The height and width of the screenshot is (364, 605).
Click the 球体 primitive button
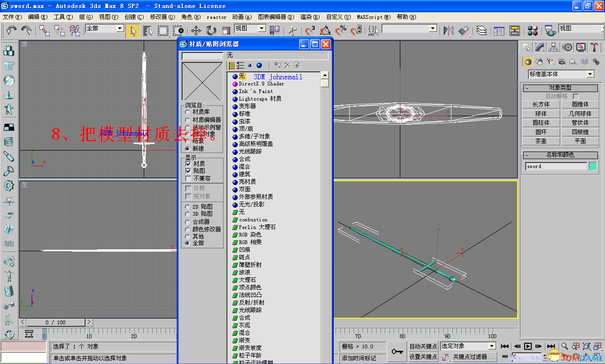coord(541,114)
